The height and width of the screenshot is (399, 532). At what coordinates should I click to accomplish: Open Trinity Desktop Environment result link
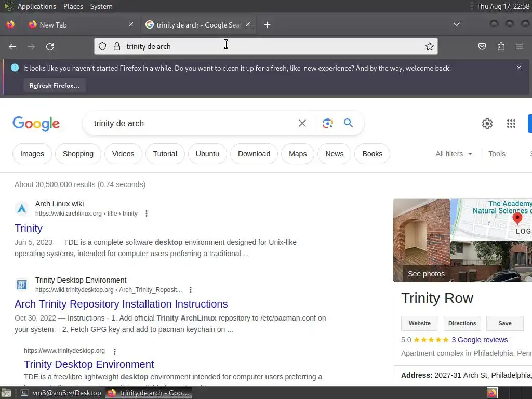89,364
